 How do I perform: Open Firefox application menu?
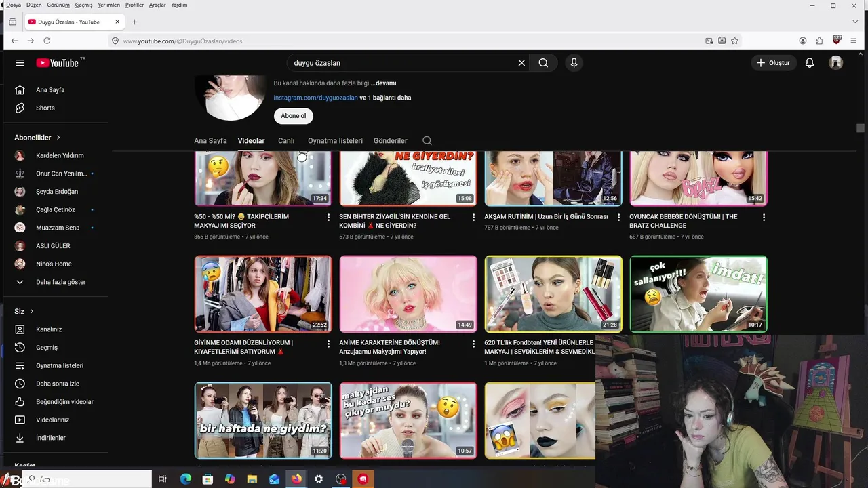point(853,41)
